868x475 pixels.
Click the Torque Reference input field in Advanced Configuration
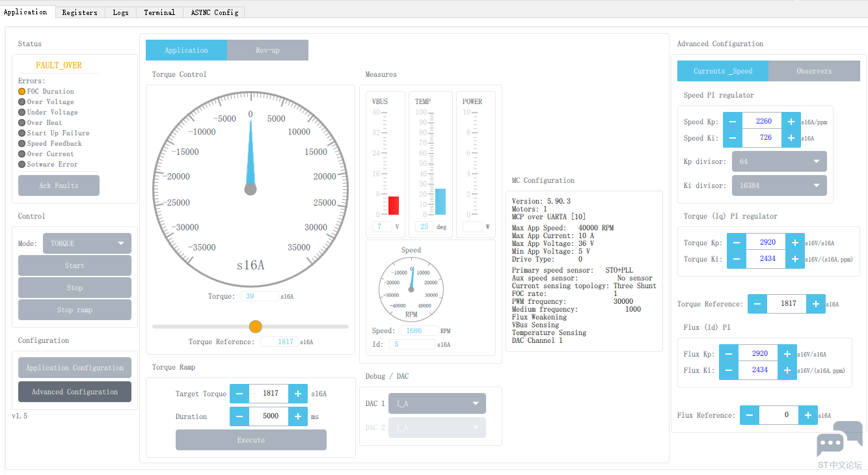[788, 304]
